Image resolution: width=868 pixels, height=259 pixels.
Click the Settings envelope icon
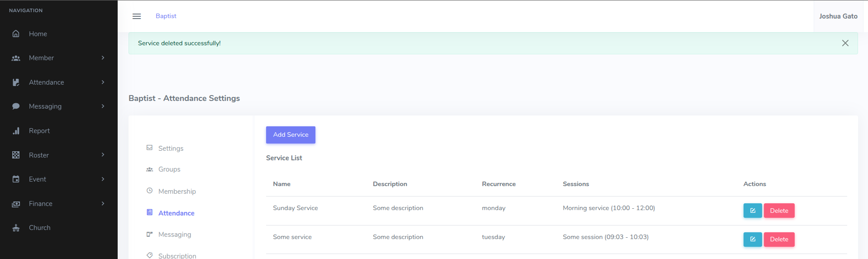click(x=149, y=148)
